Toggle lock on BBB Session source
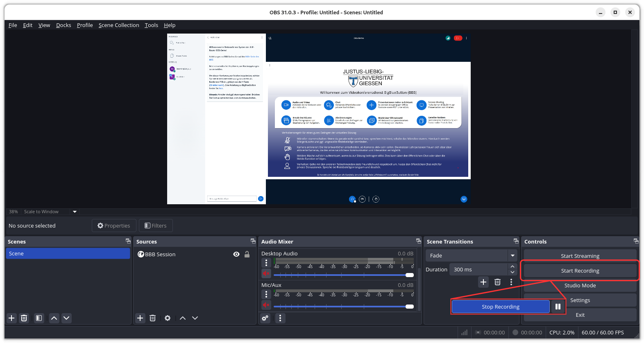The image size is (644, 343). point(247,254)
